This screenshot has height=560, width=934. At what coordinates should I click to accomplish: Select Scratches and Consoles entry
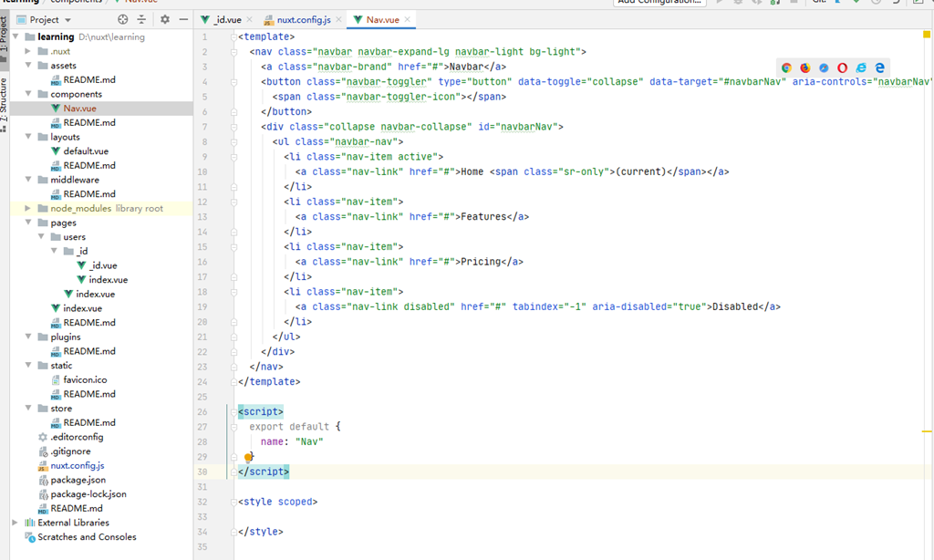point(87,537)
